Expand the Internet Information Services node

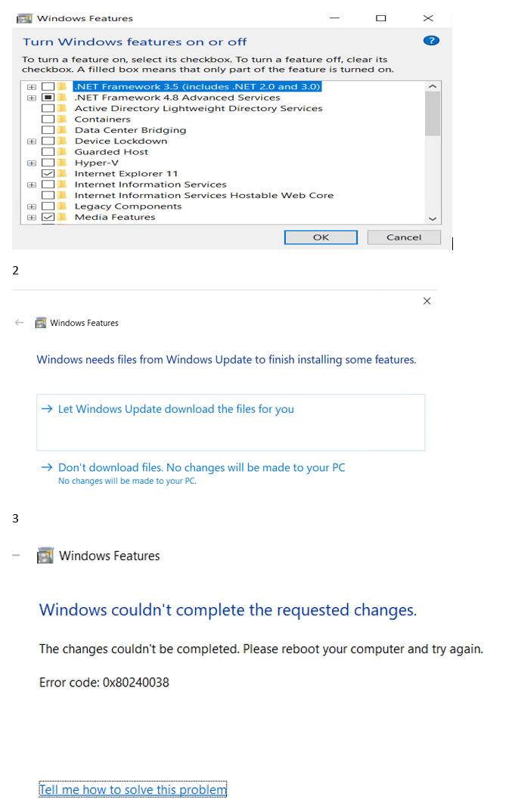click(32, 185)
